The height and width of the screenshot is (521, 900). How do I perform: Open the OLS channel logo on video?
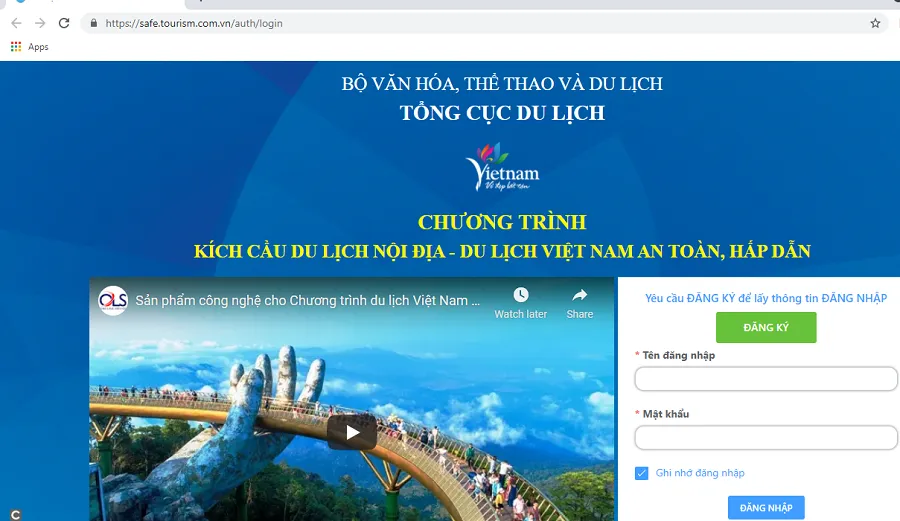tap(113, 300)
